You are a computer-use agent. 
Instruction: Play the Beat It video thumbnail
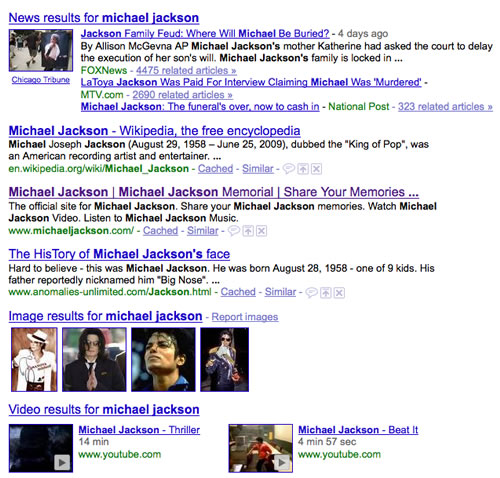(x=261, y=448)
